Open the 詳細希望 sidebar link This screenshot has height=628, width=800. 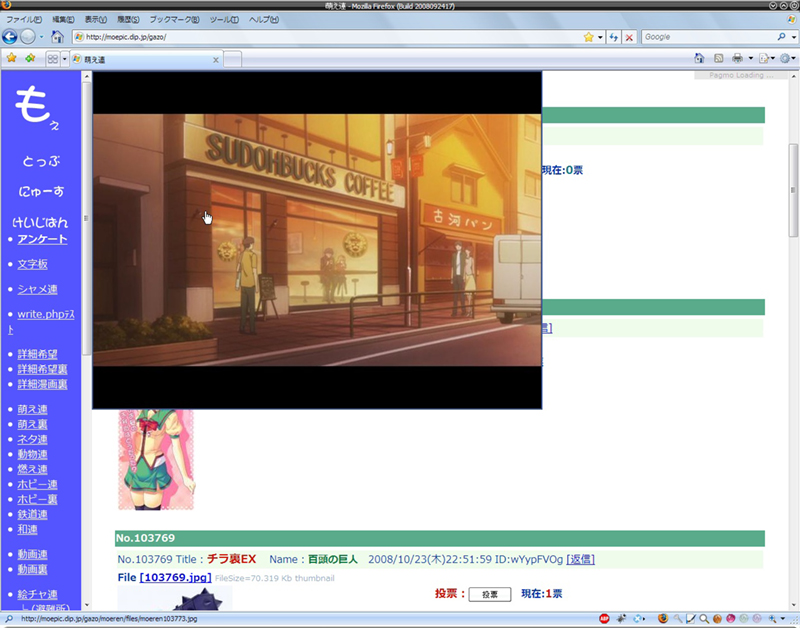pos(37,354)
